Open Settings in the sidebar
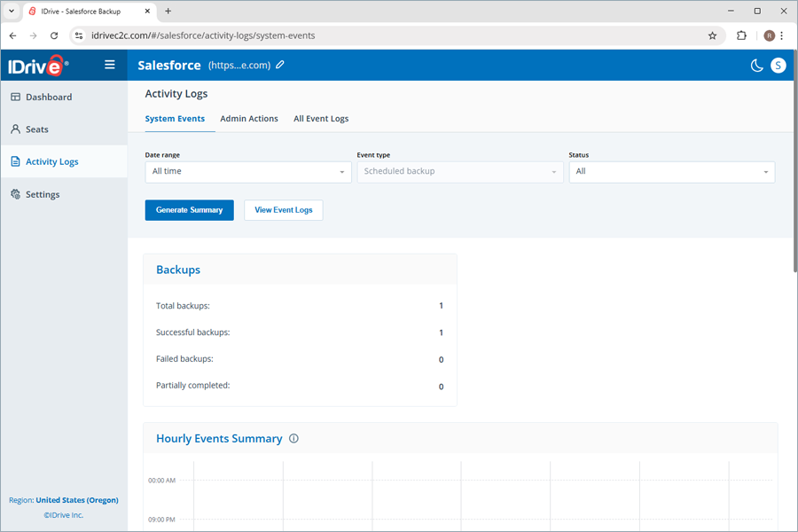Viewport: 798px width, 532px height. point(43,194)
